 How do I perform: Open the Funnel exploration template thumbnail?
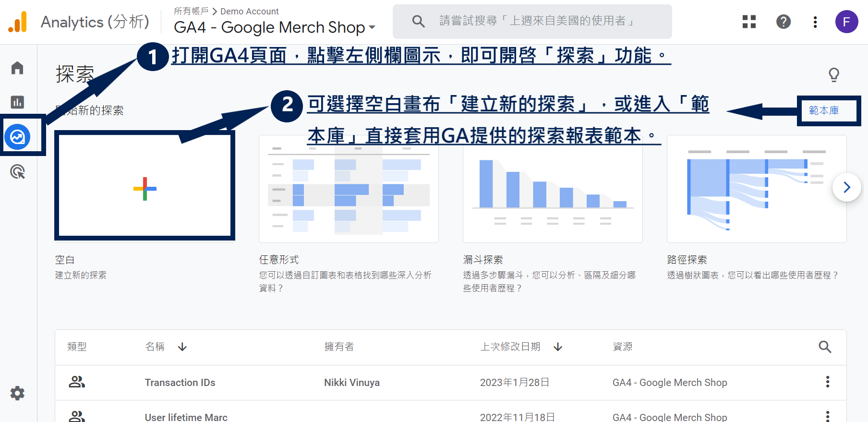click(x=553, y=189)
